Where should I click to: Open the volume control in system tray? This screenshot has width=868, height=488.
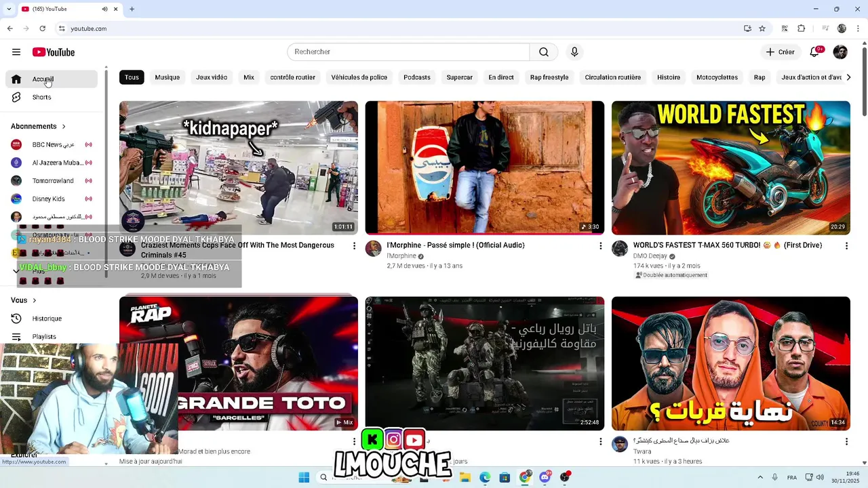click(820, 477)
